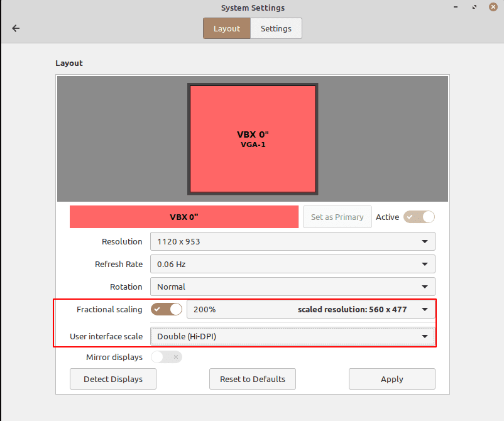This screenshot has height=421, width=504.
Task: Toggle the Active display switch
Action: pyautogui.click(x=419, y=217)
